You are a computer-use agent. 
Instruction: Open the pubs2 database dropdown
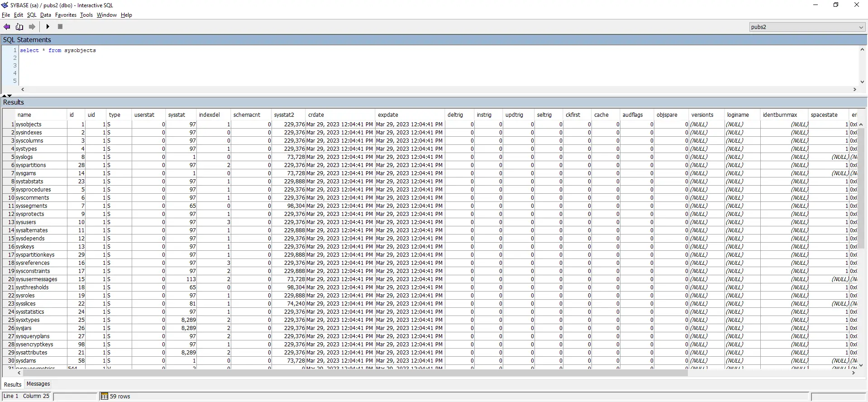(x=807, y=27)
